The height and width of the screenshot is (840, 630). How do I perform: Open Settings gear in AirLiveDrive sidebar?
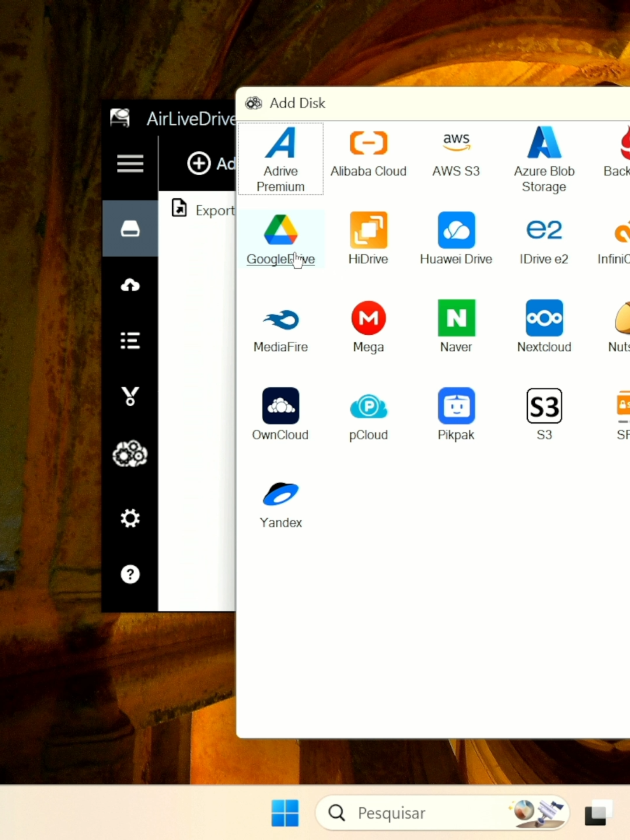pyautogui.click(x=130, y=518)
